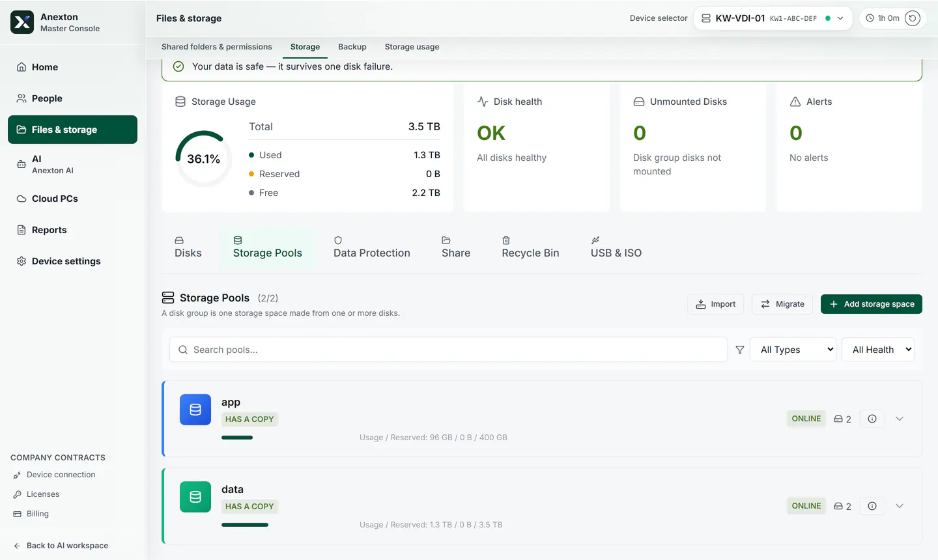The height and width of the screenshot is (560, 938).
Task: Open the Storage usage tab
Action: [x=412, y=47]
